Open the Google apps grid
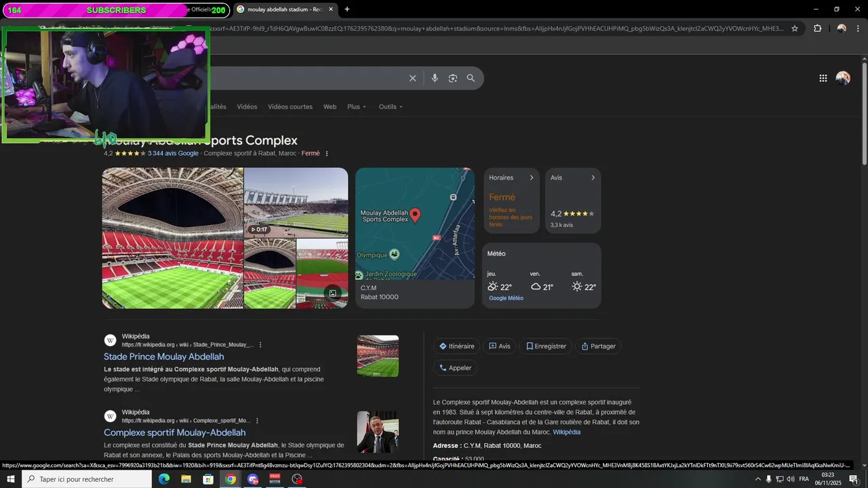Viewport: 868px width, 488px height. [x=823, y=78]
